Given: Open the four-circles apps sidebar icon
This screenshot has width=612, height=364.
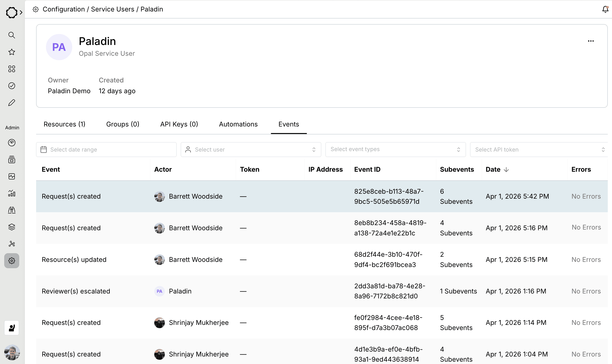Looking at the screenshot, I should coord(11,69).
